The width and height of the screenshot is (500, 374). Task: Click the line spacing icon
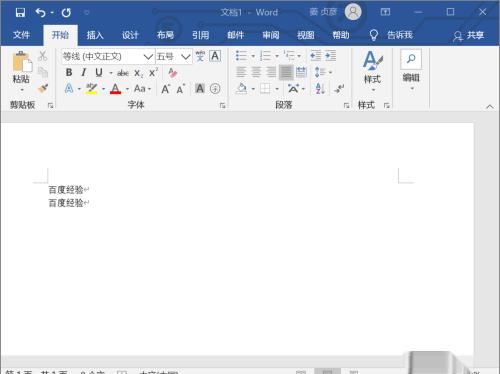click(320, 72)
